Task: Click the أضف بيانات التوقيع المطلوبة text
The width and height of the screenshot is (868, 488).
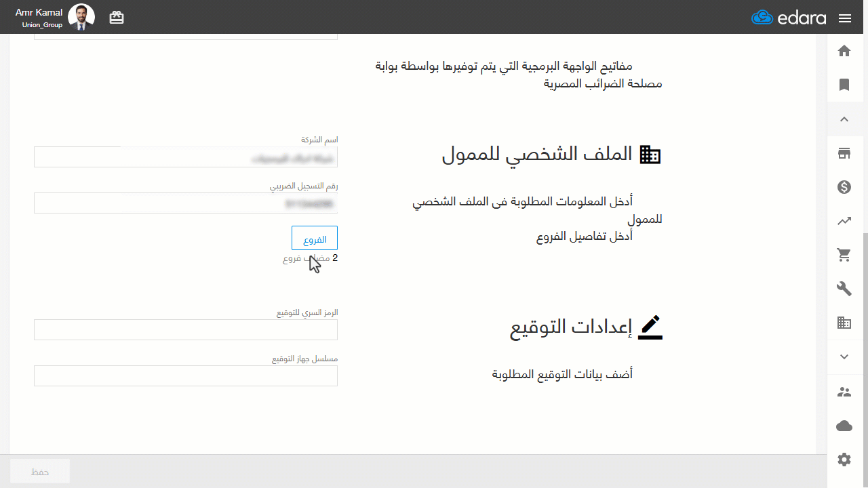Action: (562, 374)
